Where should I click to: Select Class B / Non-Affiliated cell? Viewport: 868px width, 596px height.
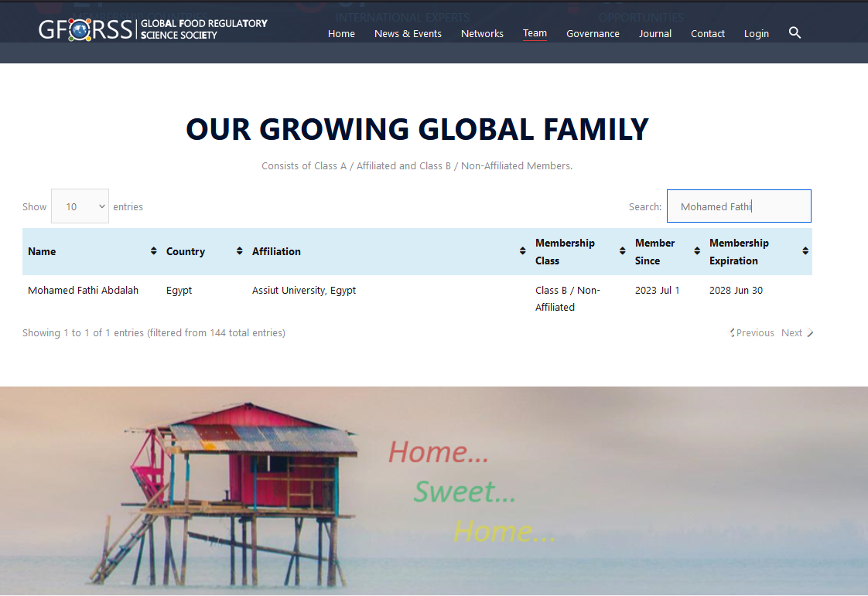click(x=567, y=298)
